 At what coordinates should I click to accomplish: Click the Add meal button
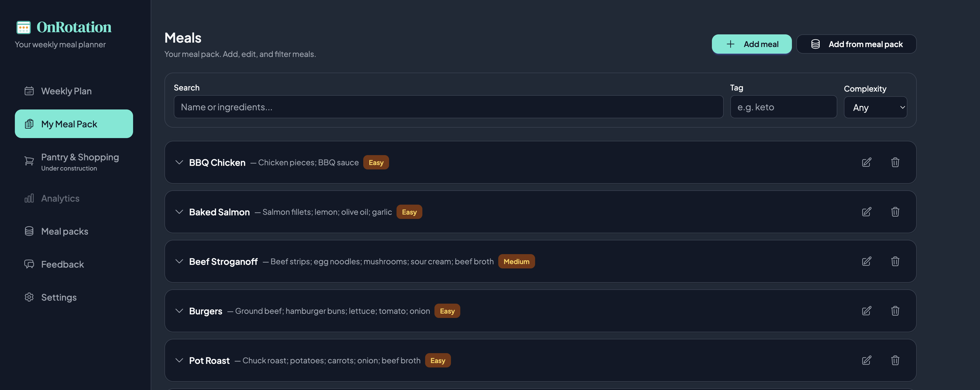[751, 44]
